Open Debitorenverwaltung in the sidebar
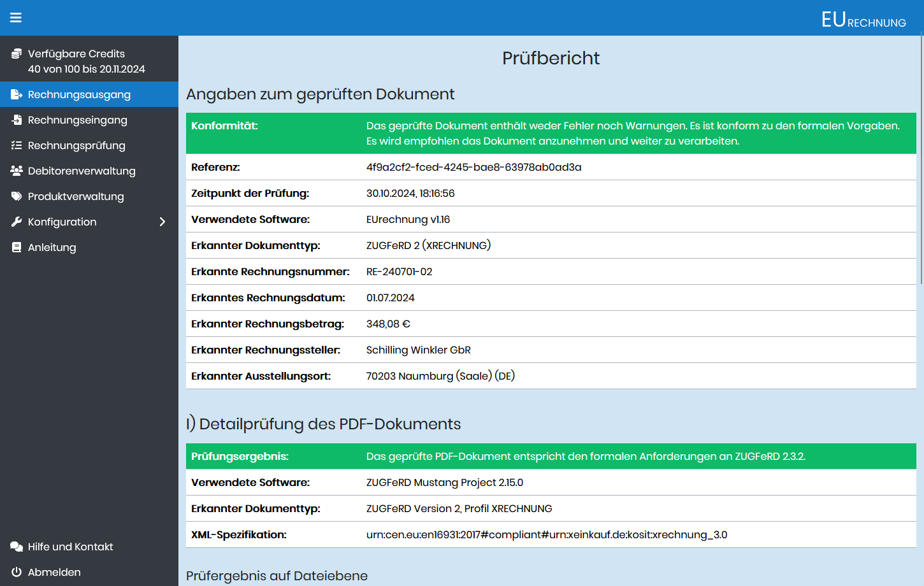The width and height of the screenshot is (924, 586). [89, 171]
